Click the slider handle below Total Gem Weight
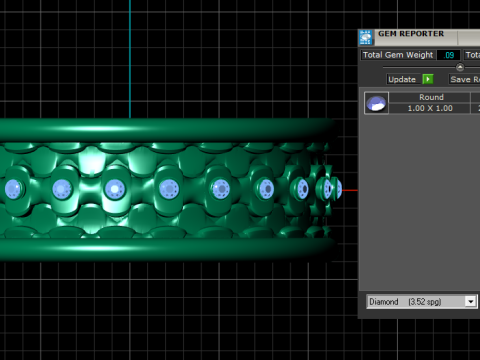This screenshot has height=360, width=480. (460, 67)
